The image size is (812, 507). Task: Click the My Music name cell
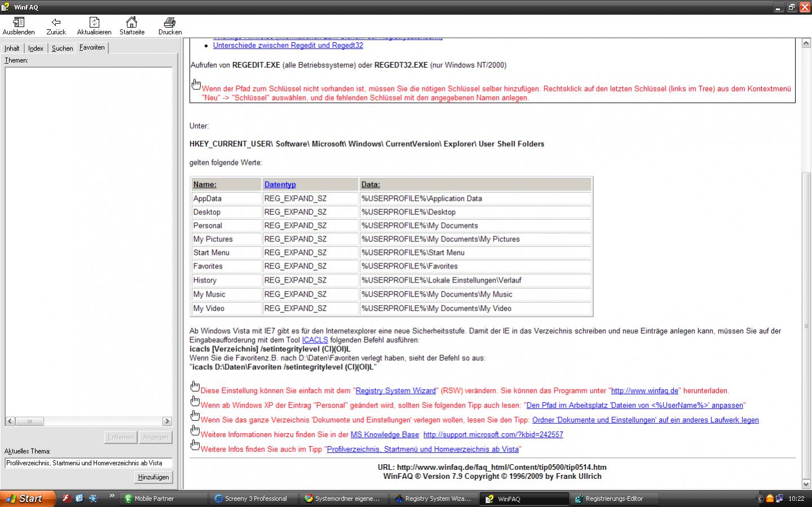[226, 294]
